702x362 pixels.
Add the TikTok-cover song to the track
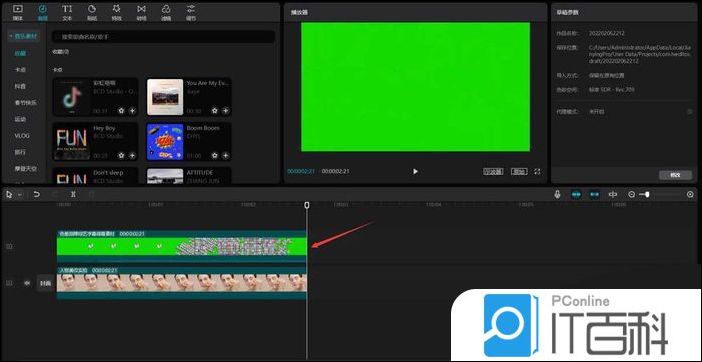point(133,111)
